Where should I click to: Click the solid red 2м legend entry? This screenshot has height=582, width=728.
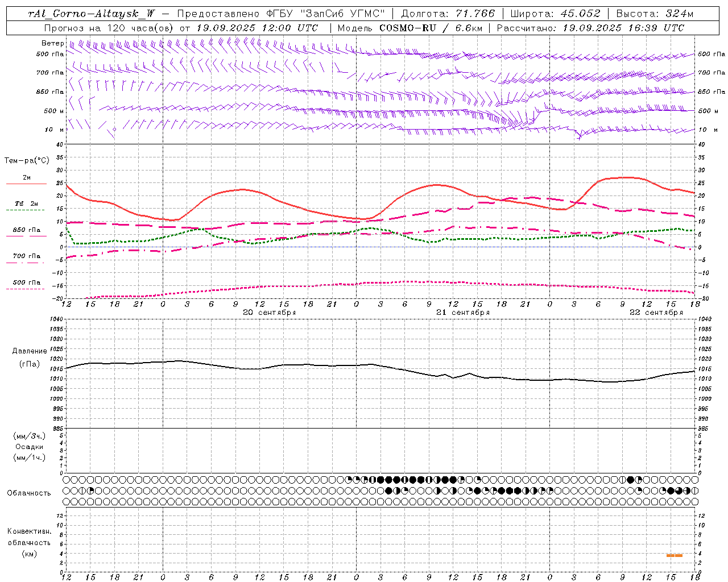pyautogui.click(x=26, y=179)
